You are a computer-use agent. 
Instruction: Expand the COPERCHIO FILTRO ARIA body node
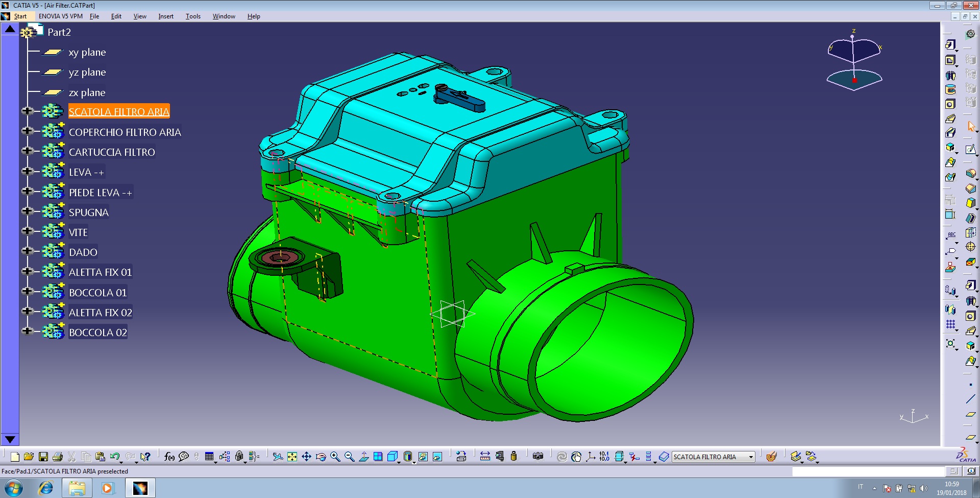tap(28, 131)
